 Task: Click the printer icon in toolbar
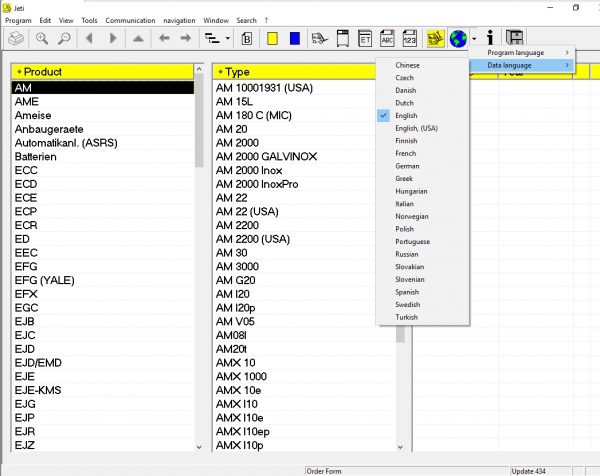16,38
